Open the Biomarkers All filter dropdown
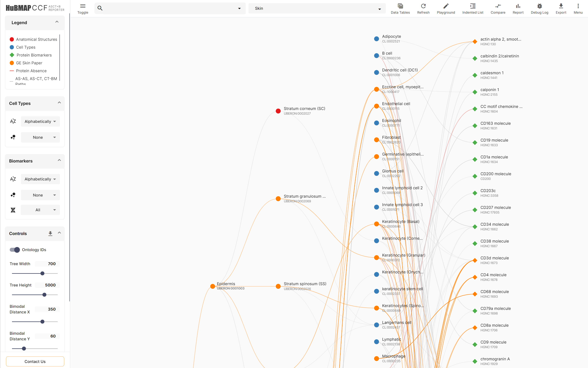Image resolution: width=588 pixels, height=368 pixels. (40, 210)
